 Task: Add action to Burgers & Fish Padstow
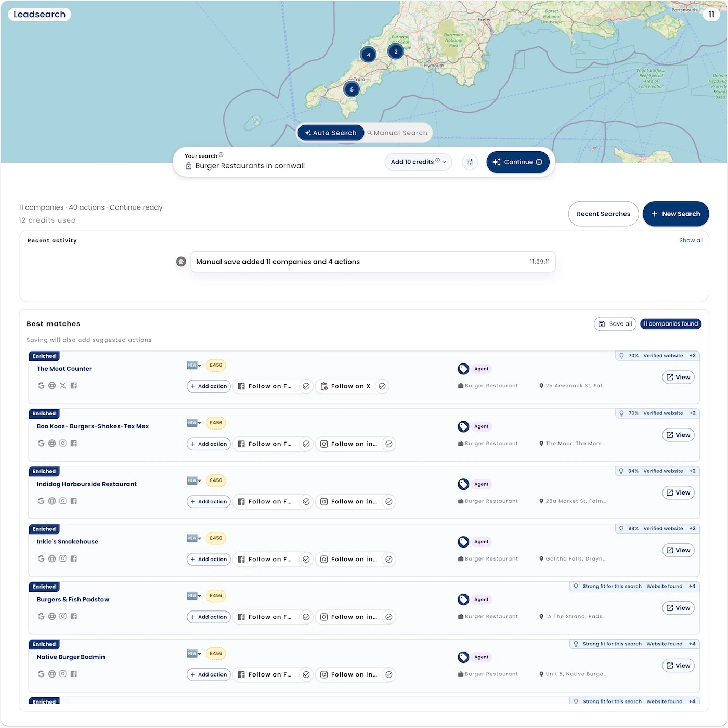(209, 617)
